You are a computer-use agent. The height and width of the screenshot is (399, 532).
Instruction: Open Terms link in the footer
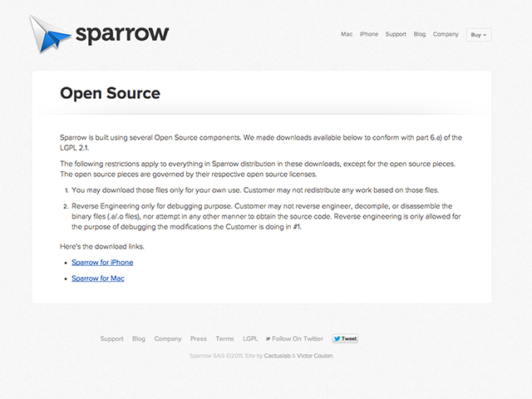point(224,338)
